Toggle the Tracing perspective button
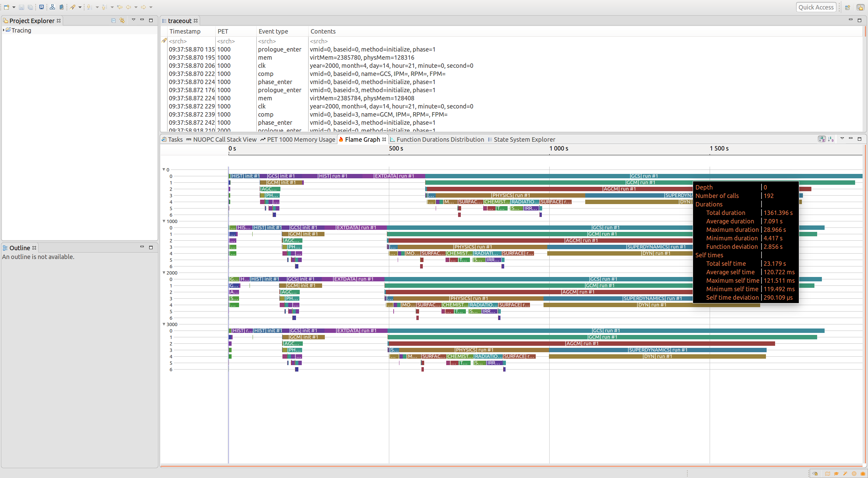This screenshot has height=478, width=868. (860, 7)
